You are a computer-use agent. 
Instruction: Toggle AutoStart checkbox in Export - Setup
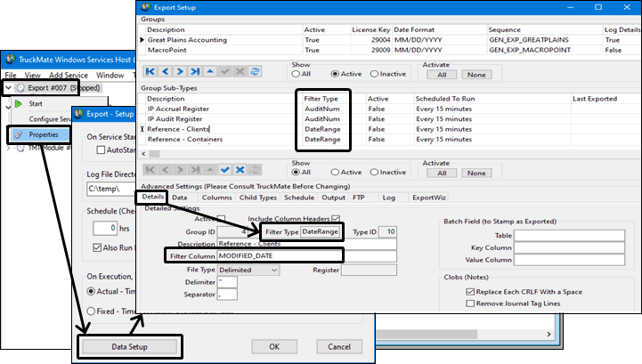point(101,150)
